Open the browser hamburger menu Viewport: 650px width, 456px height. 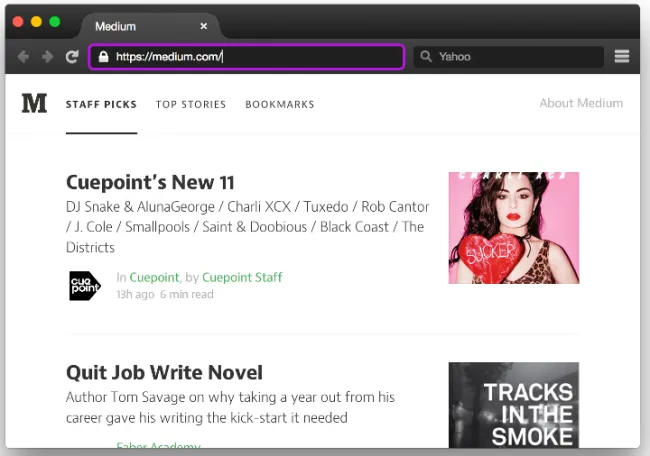[x=622, y=56]
